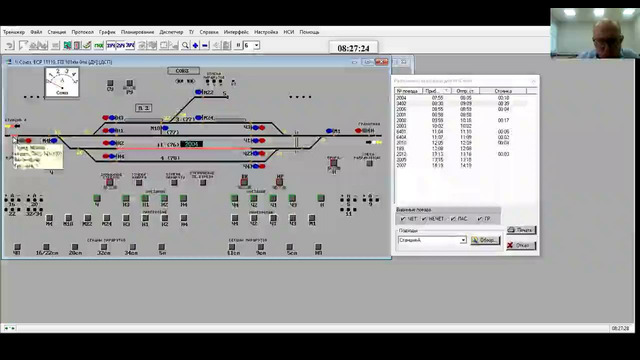
Task: Click the № поезда column header
Action: click(x=408, y=91)
